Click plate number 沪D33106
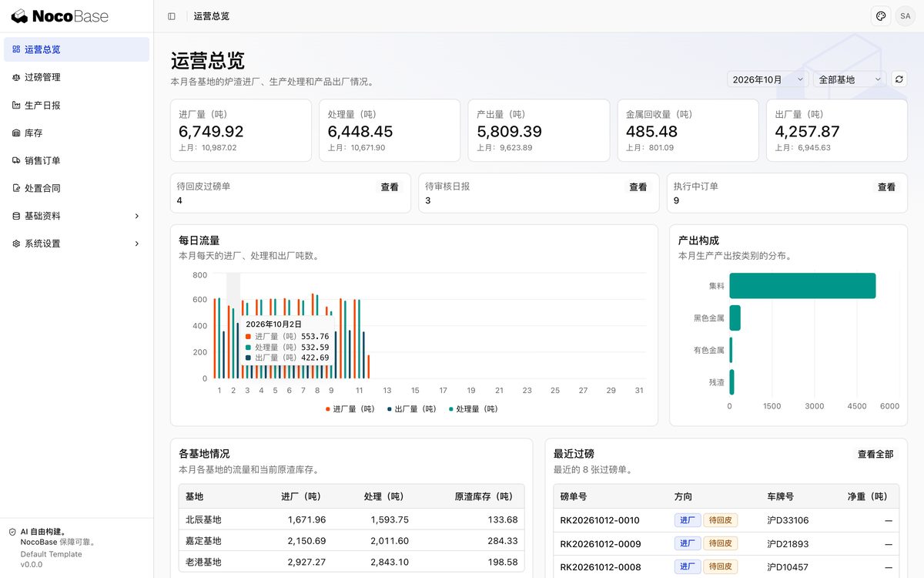The image size is (924, 578). [x=788, y=520]
